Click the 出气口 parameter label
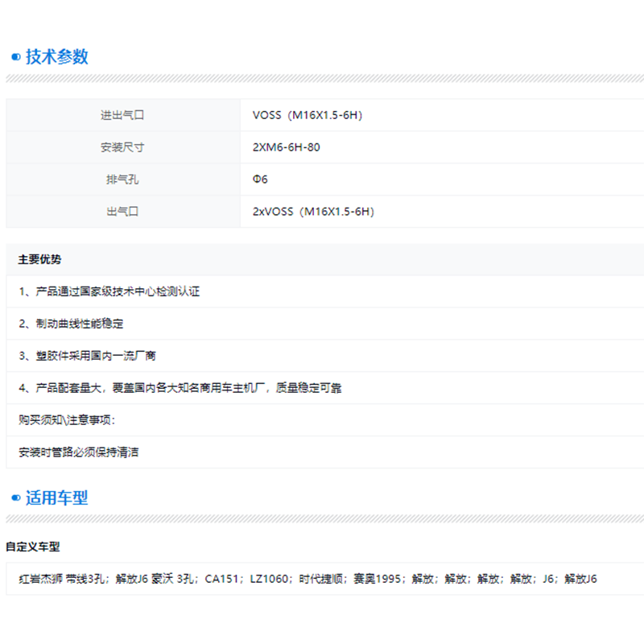 [x=122, y=212]
